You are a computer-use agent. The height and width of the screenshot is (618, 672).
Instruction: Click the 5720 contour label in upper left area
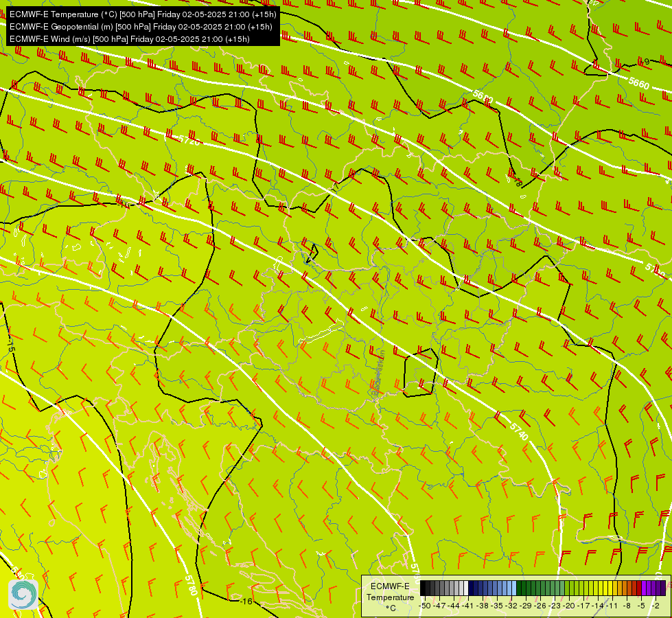189,140
